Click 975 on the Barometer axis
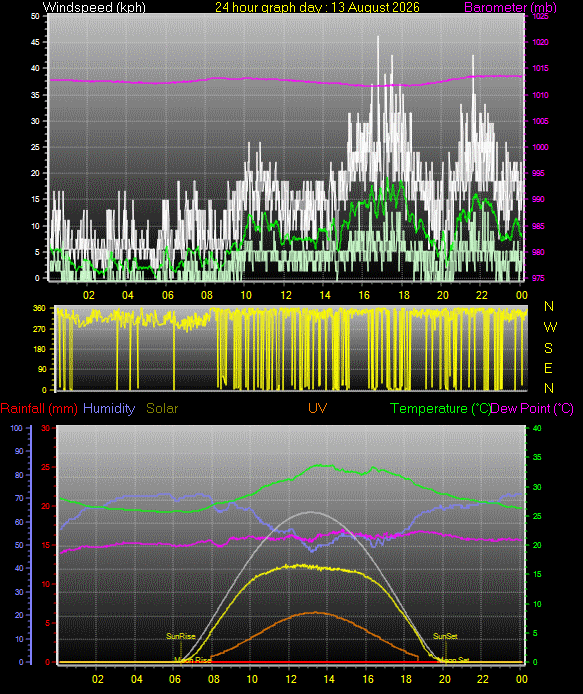The width and height of the screenshot is (583, 694). (538, 278)
